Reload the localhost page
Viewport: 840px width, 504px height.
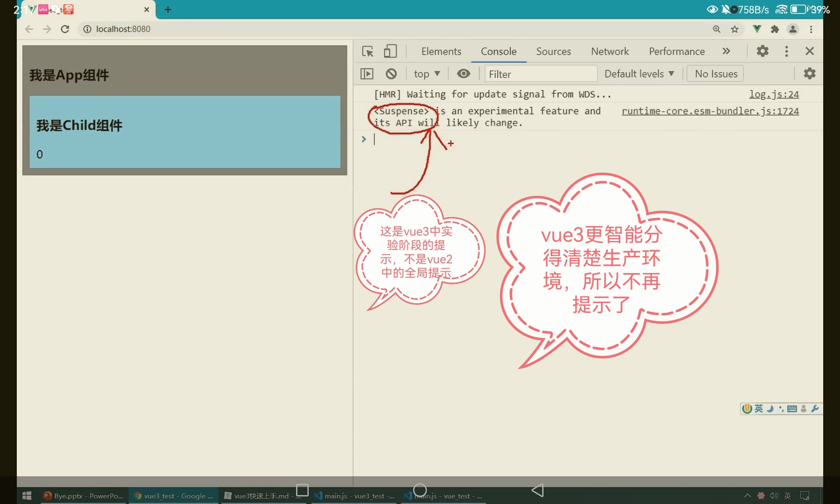[65, 29]
